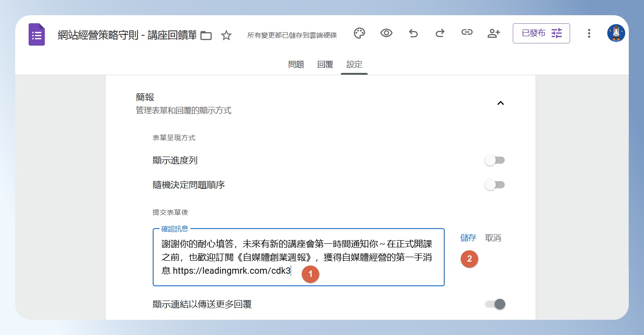The height and width of the screenshot is (335, 644).
Task: Add collaborators with person-plus icon
Action: click(x=494, y=33)
